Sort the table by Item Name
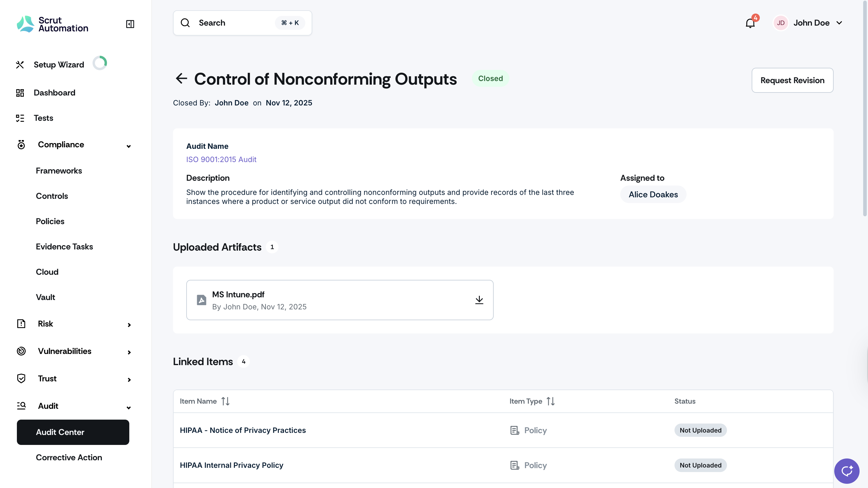Screen dimensions: 868x488 click(x=225, y=401)
